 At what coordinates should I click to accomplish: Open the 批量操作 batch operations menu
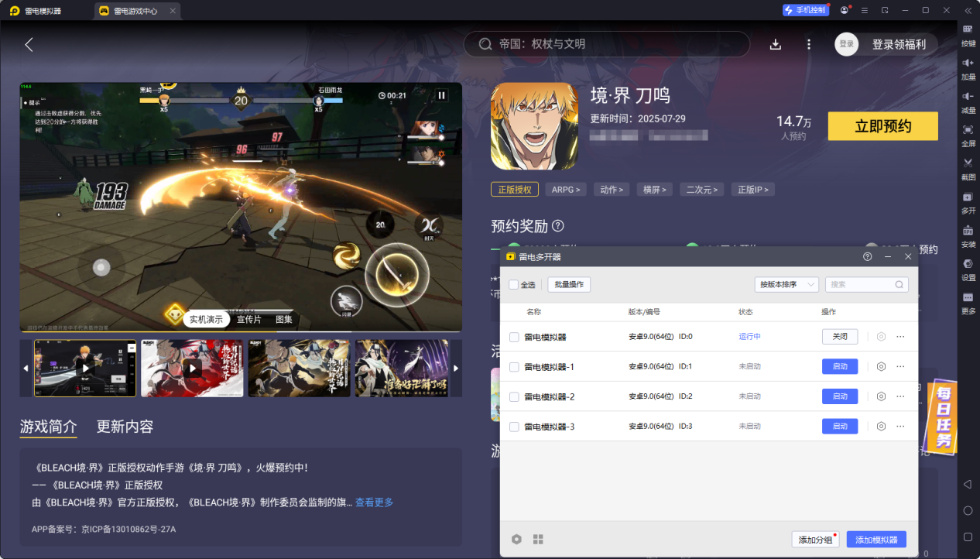tap(569, 284)
